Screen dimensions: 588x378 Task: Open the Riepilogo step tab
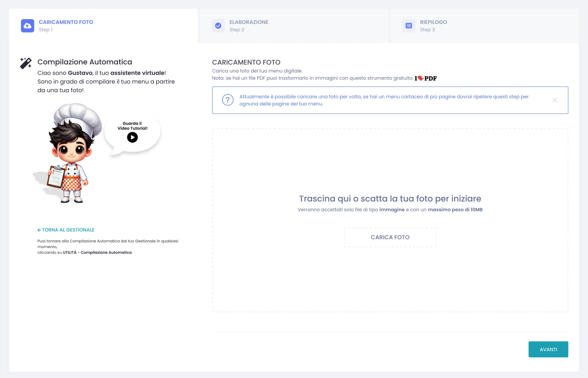pos(485,26)
